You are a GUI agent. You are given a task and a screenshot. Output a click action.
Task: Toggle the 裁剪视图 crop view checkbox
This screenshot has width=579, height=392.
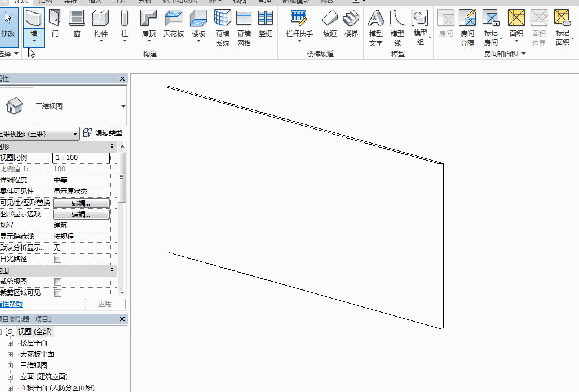[x=58, y=282]
